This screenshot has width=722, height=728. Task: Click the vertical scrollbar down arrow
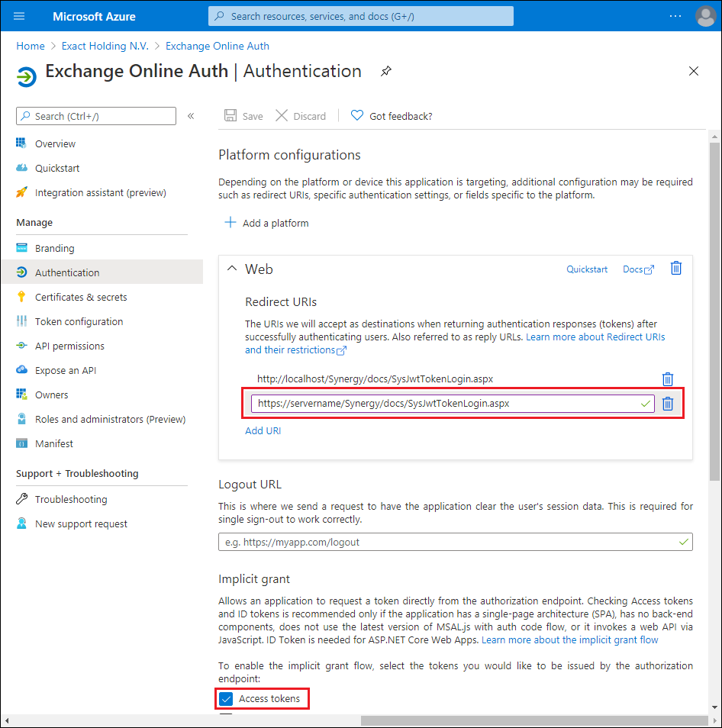tap(714, 707)
